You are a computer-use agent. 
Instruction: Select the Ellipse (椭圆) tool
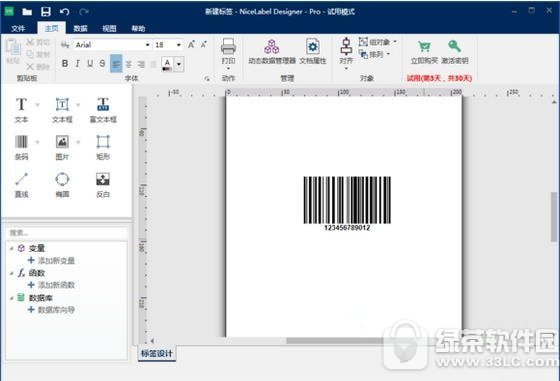tap(62, 185)
